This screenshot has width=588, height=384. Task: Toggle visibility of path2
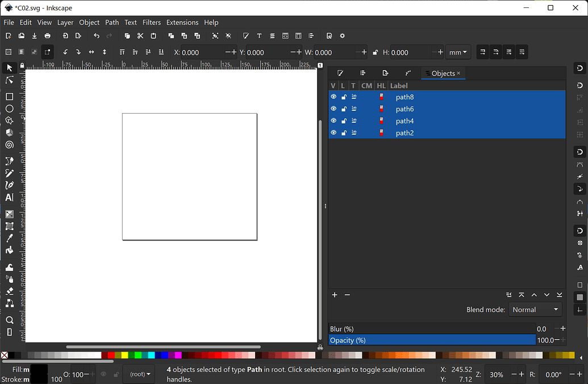click(333, 132)
